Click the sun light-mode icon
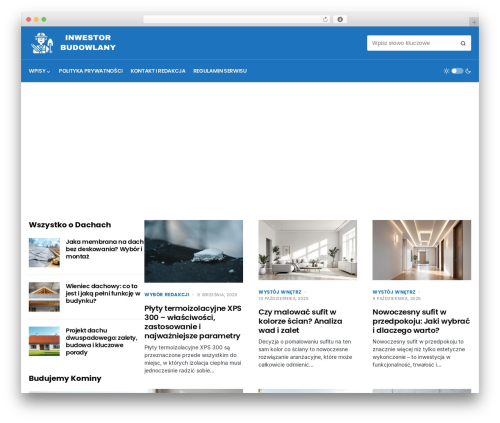Viewport: 500px width, 423px height. 446,71
